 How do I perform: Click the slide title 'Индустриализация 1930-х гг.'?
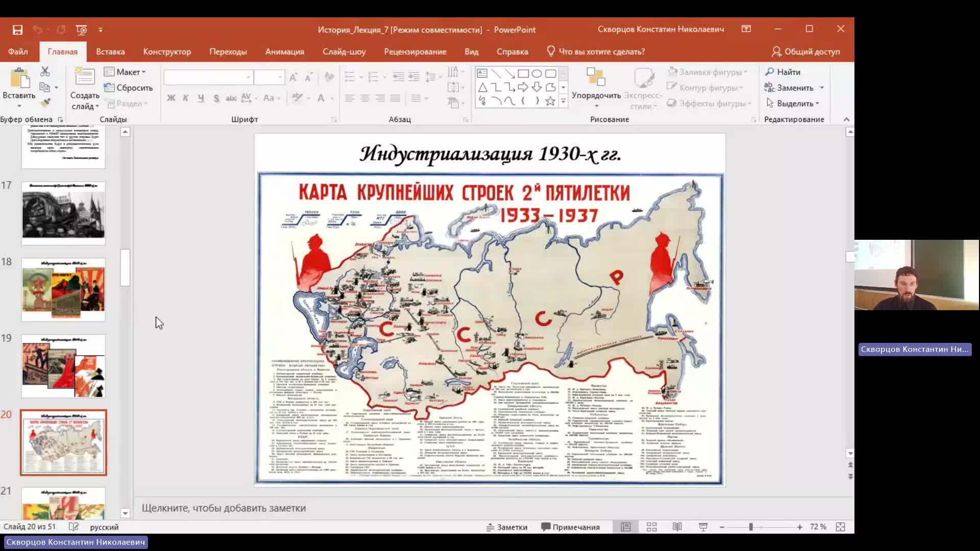[x=490, y=154]
